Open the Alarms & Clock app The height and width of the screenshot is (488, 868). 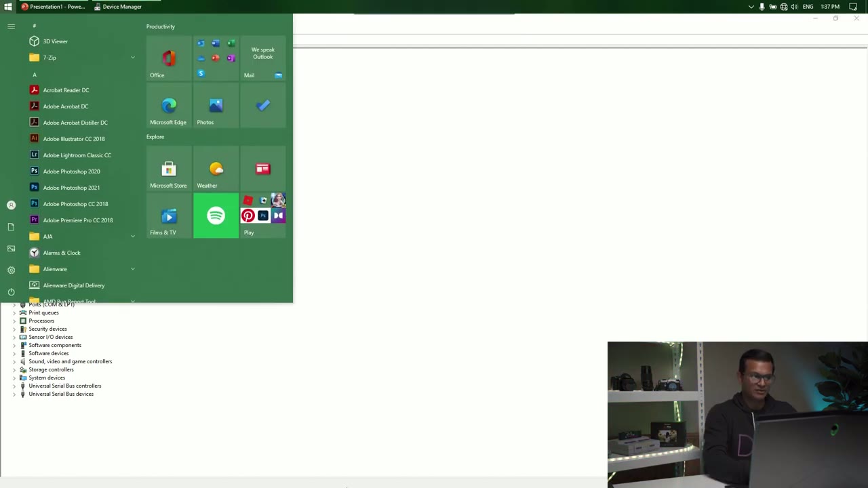tap(62, 252)
